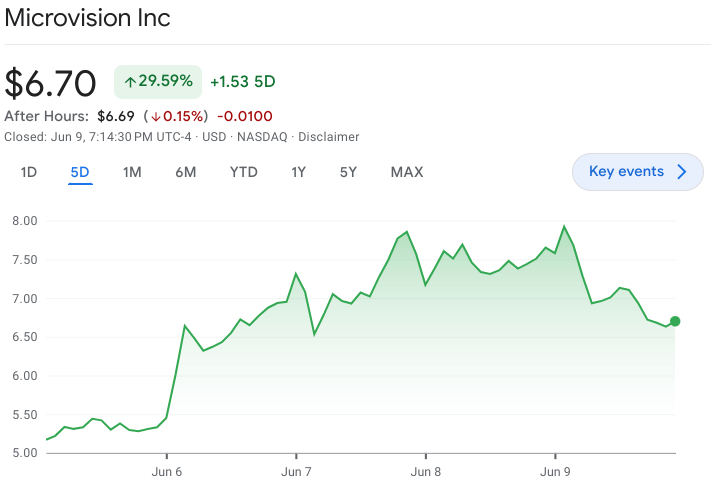Click the Jun 8 date label
Screen dimensions: 711x479
click(425, 471)
